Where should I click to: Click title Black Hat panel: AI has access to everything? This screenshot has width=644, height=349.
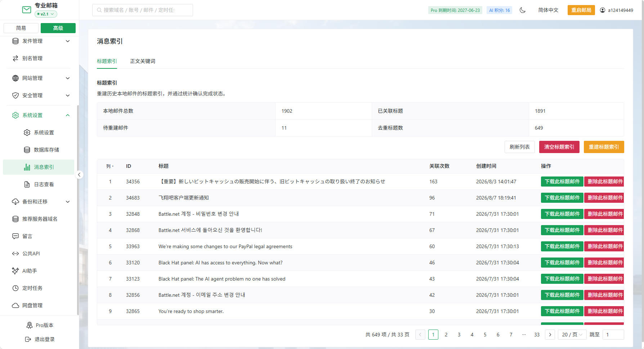tap(220, 263)
